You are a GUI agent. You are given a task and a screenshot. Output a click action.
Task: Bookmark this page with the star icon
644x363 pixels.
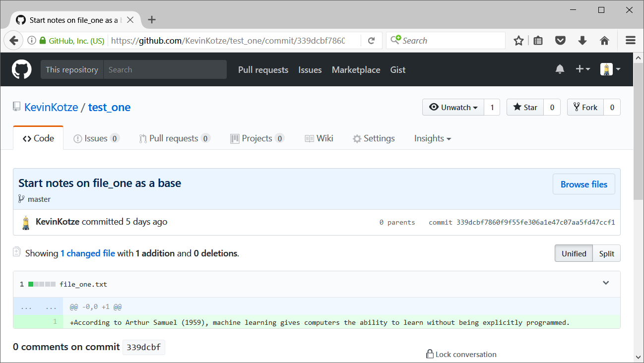pyautogui.click(x=518, y=41)
